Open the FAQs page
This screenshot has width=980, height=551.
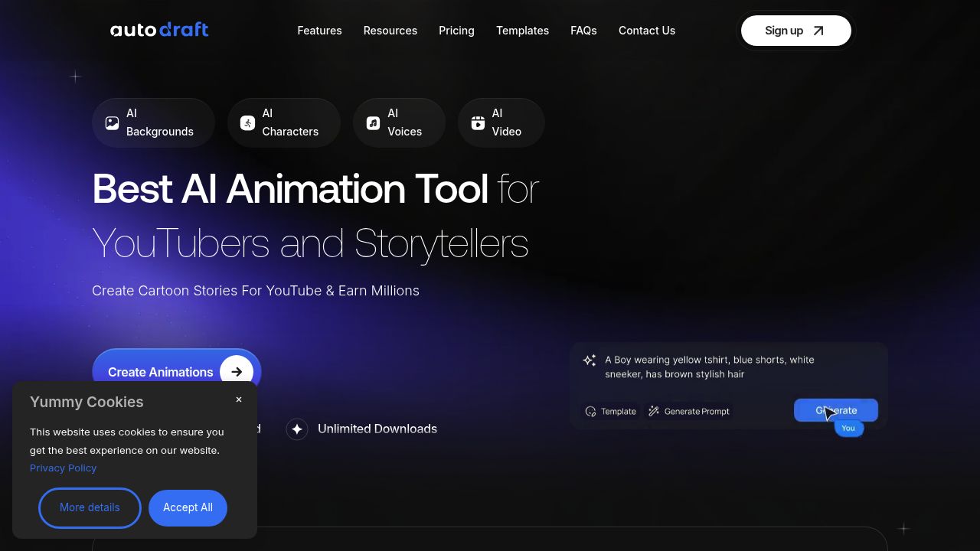(583, 31)
